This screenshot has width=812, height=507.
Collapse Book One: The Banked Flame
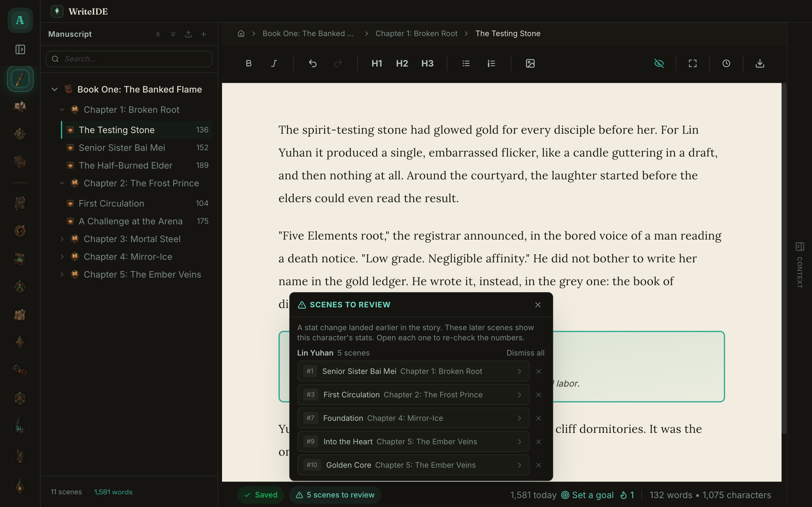coord(55,90)
